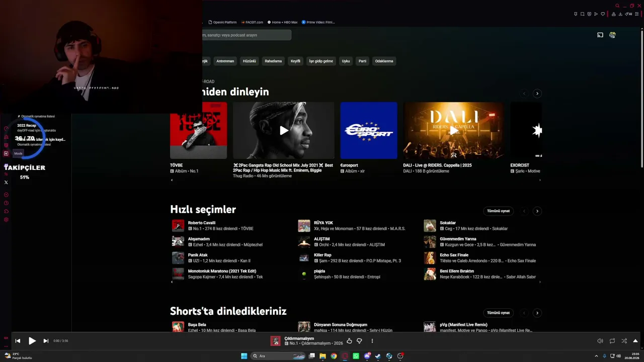Select the İşe gidip gelme chip
The image size is (644, 362).
(x=321, y=61)
